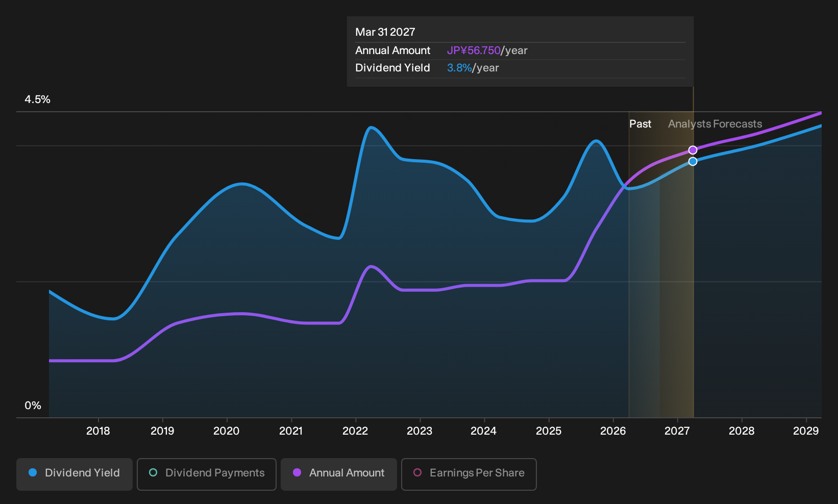Click the 2022 x-axis label
Screen dimensions: 838x504
(355, 431)
